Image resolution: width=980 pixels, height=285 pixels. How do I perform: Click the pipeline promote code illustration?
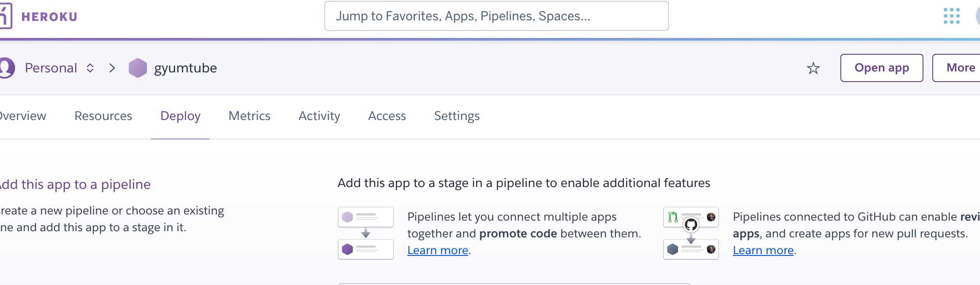tap(366, 233)
